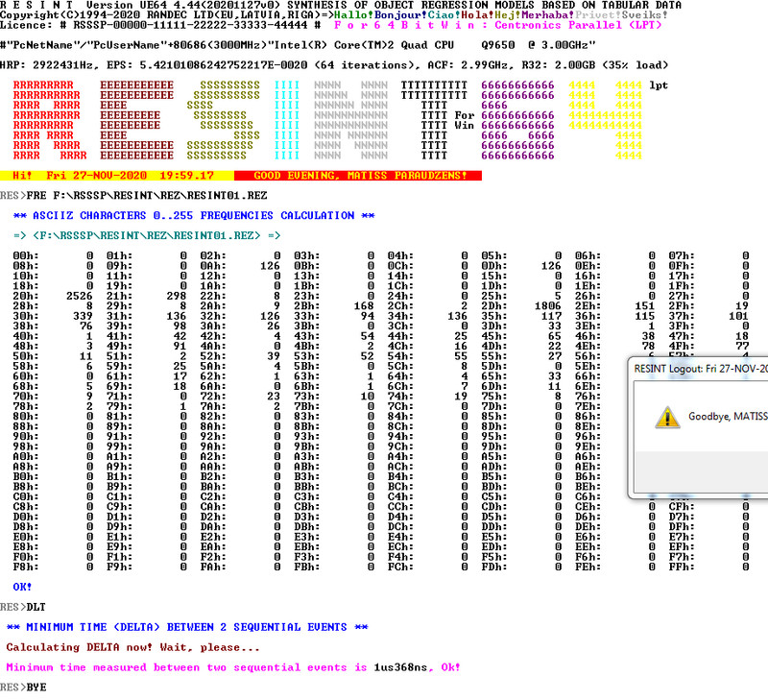Click the GOOD EVENING greeting on red bar

coord(360,176)
